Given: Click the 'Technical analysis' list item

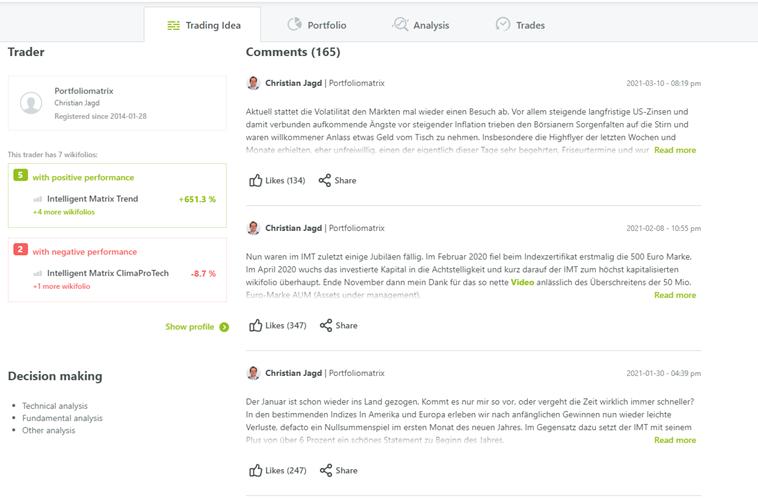Looking at the screenshot, I should [55, 406].
